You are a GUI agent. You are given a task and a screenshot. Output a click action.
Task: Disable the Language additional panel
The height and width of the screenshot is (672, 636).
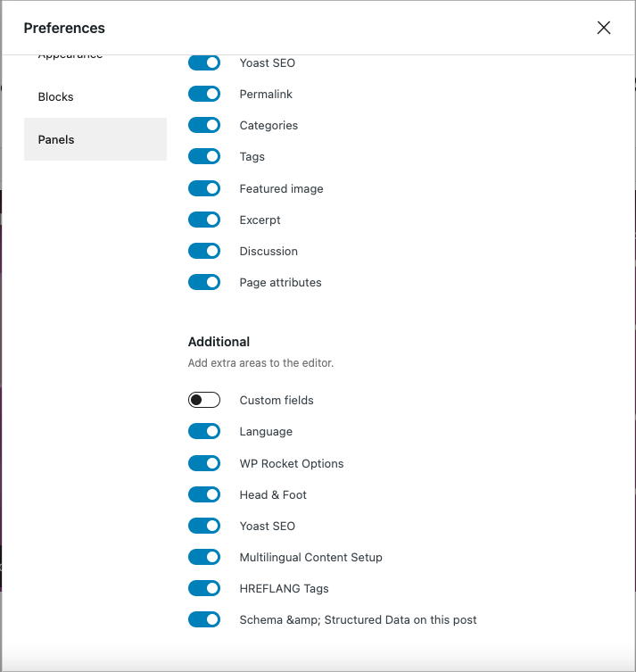pyautogui.click(x=204, y=431)
